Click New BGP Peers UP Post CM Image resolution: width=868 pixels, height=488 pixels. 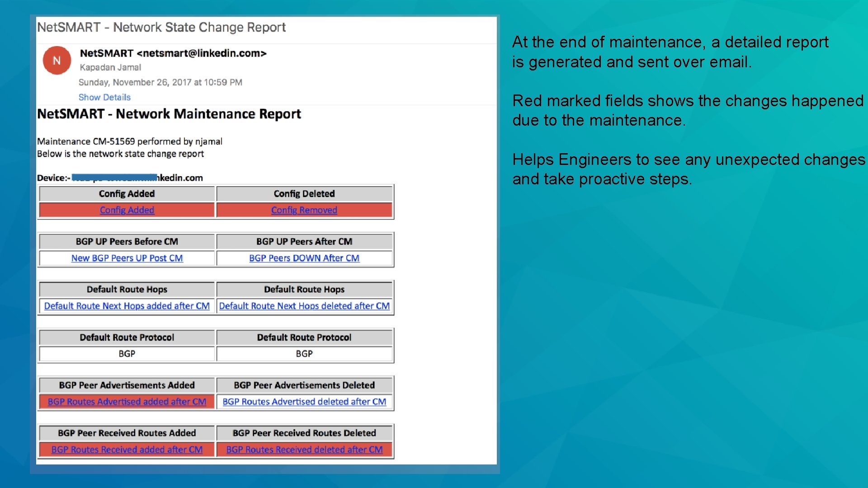(x=127, y=258)
